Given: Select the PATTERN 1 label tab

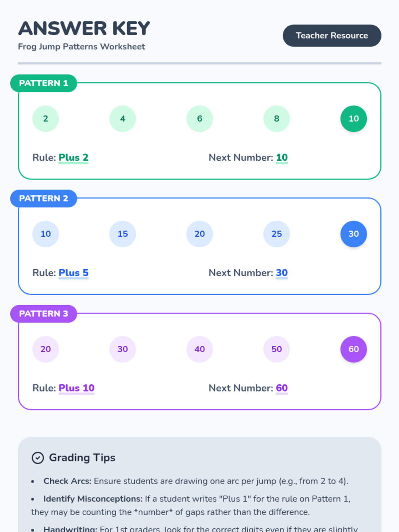Looking at the screenshot, I should (44, 83).
